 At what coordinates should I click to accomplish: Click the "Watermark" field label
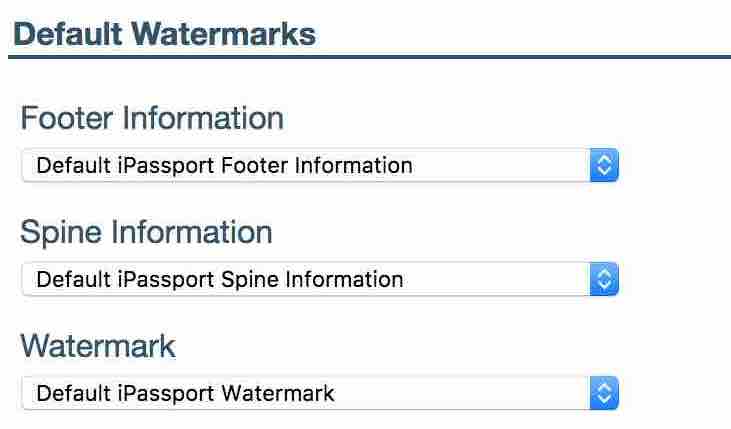click(98, 347)
